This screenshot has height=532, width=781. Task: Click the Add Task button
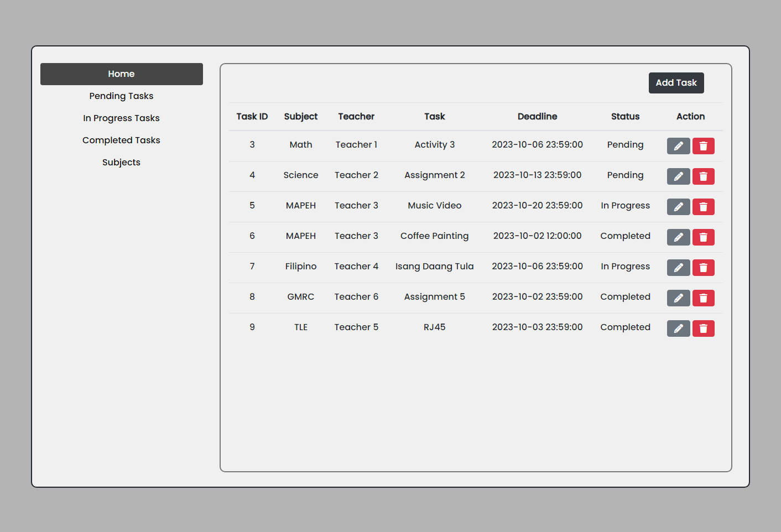point(676,83)
